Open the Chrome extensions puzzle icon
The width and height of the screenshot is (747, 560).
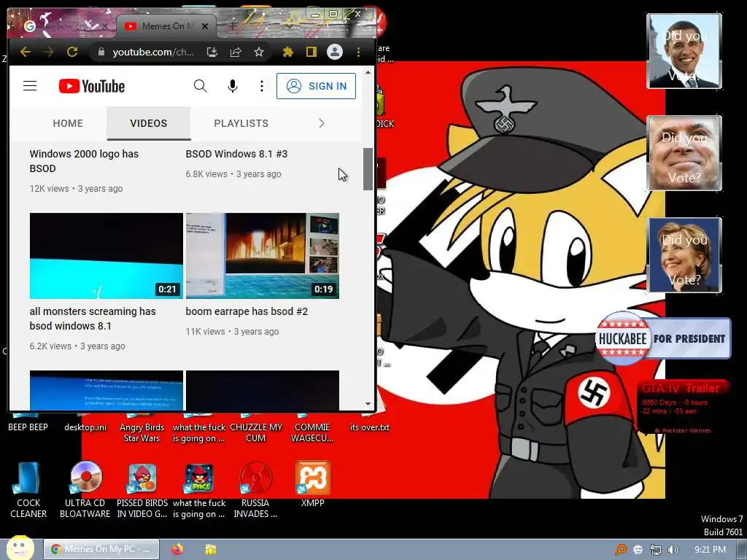click(287, 52)
